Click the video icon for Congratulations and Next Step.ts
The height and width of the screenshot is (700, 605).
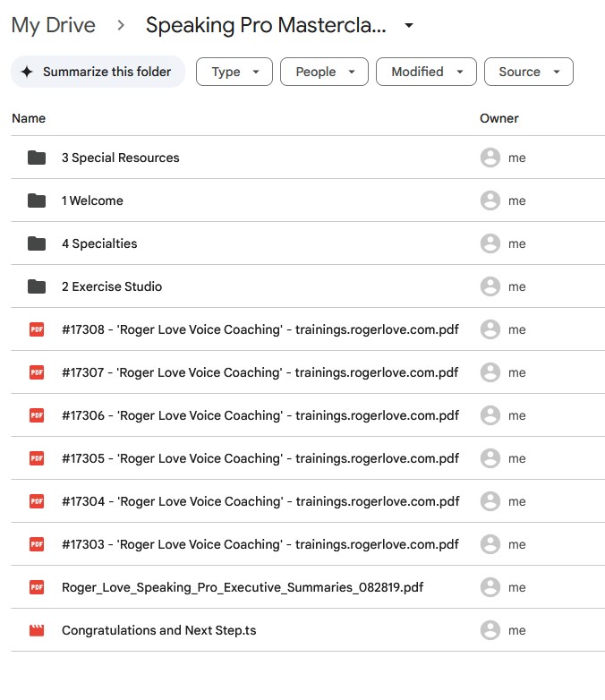click(37, 630)
